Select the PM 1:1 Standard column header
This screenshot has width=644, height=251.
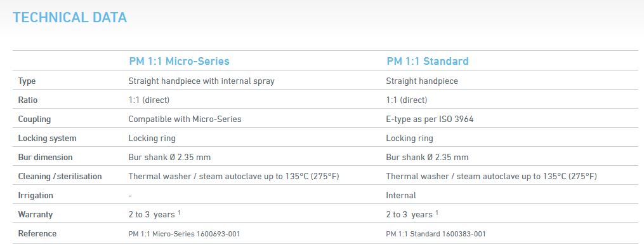pos(428,61)
